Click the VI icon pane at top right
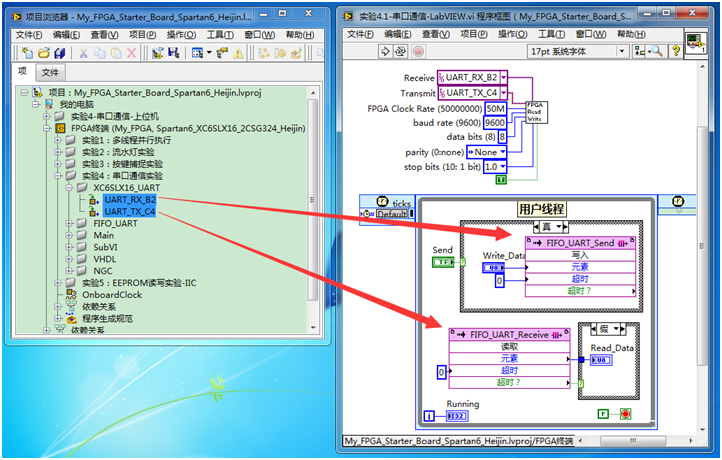Viewport: 722px width, 460px height. pyautogui.click(x=695, y=43)
